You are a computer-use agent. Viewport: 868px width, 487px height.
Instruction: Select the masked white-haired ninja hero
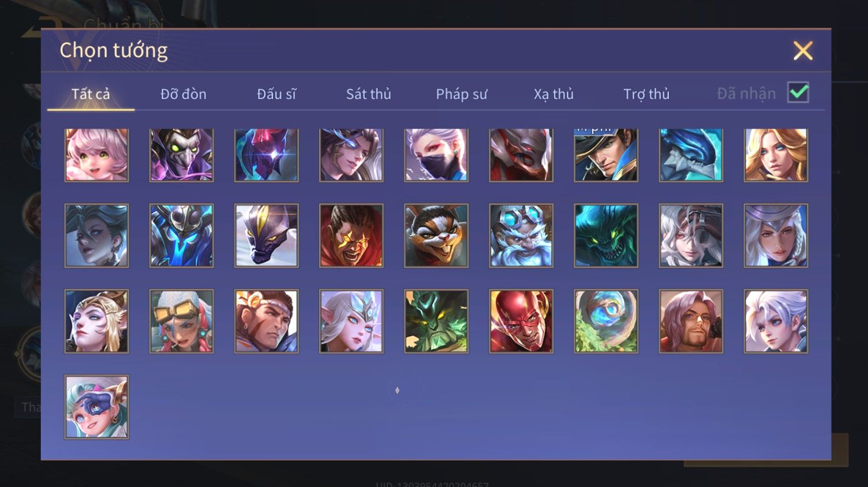coord(436,155)
